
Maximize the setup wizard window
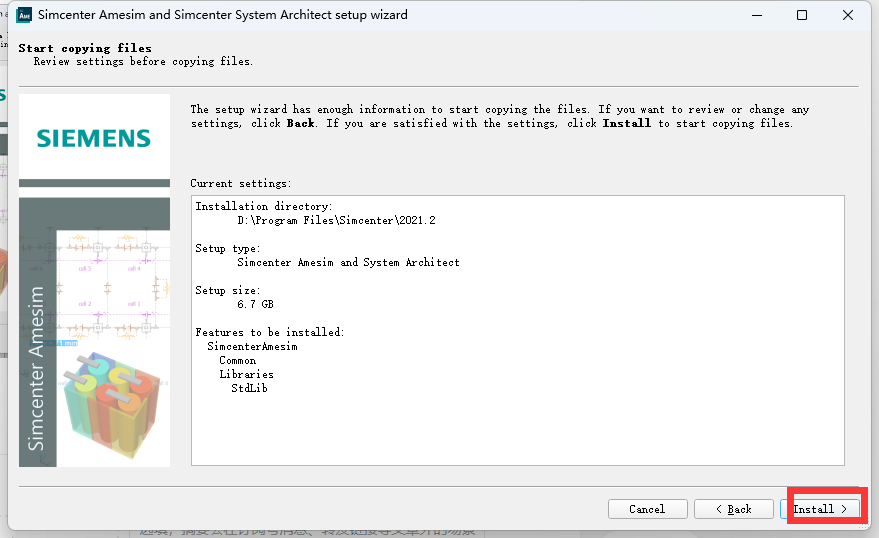tap(802, 15)
